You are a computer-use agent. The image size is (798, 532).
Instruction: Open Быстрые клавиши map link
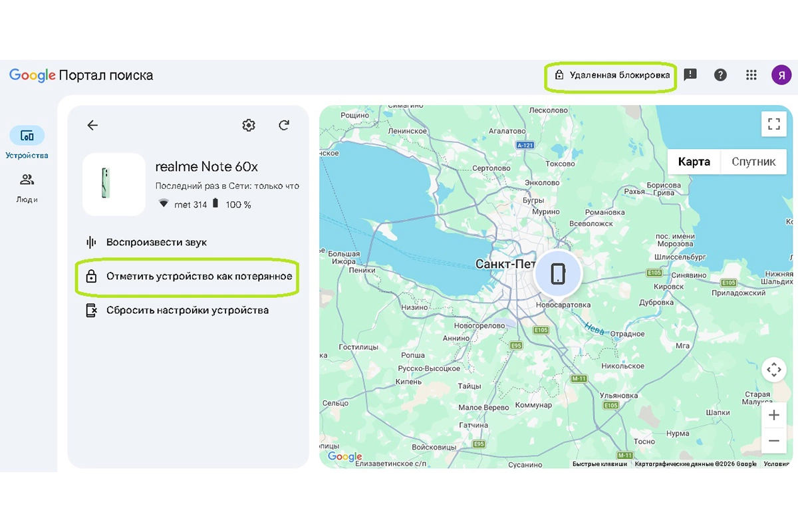coord(599,464)
